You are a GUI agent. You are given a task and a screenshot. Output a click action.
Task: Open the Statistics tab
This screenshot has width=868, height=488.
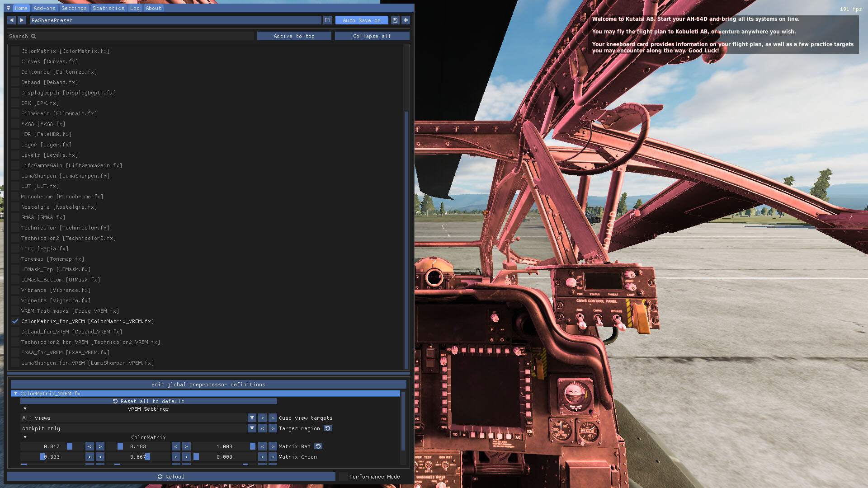point(108,8)
